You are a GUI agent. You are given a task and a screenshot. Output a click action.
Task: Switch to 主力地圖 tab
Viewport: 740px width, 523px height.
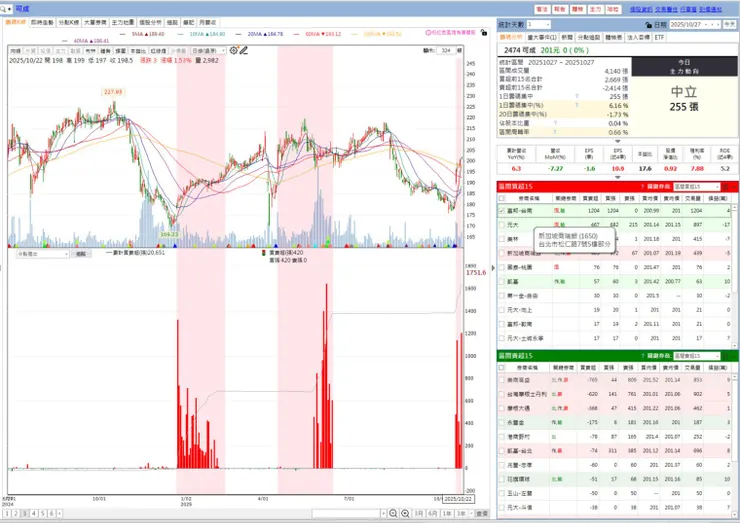point(123,22)
